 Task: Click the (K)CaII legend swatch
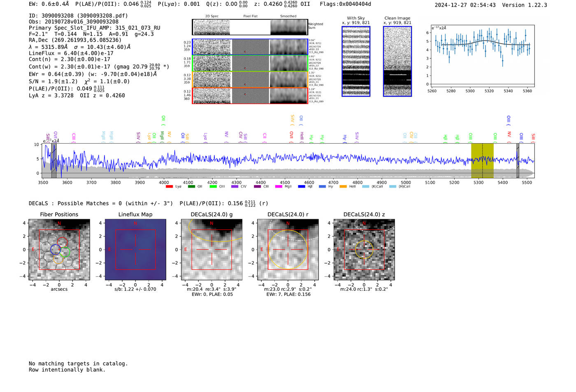[x=365, y=187]
